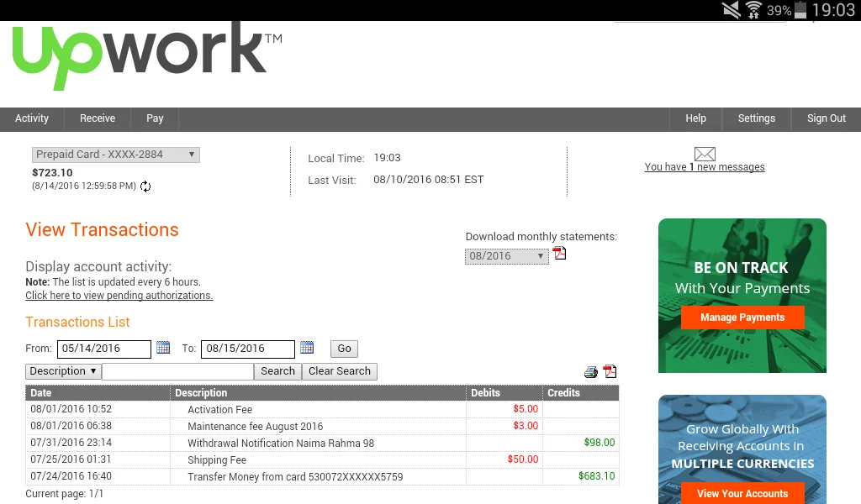
Task: Click the balance refresh icon
Action: point(145,186)
